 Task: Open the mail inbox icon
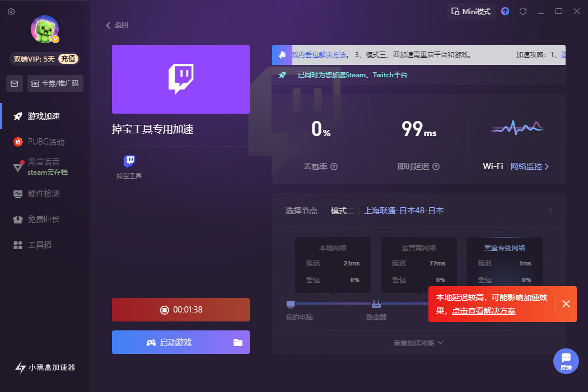(14, 83)
